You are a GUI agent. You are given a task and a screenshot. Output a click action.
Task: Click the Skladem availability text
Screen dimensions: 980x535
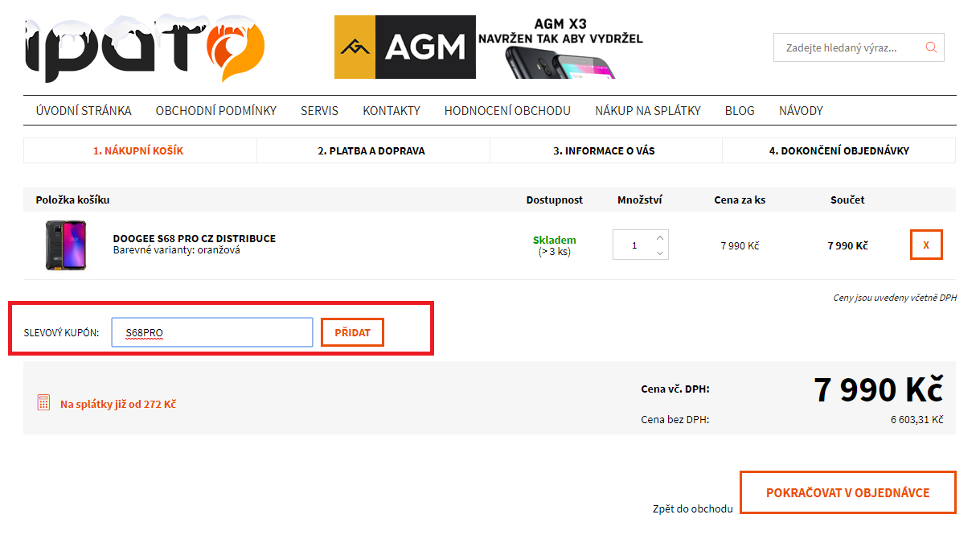[555, 240]
